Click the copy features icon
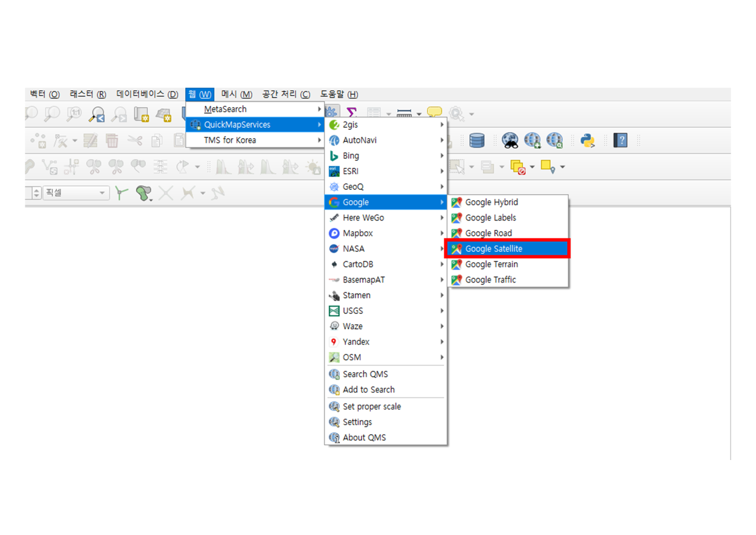Image resolution: width=756 pixels, height=535 pixels. pyautogui.click(x=157, y=141)
